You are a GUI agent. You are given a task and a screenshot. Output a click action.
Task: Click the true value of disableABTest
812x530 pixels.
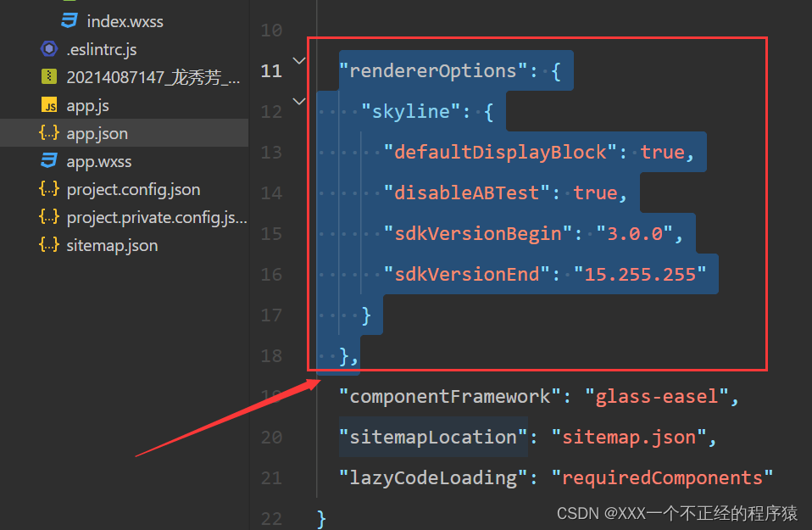coord(593,192)
